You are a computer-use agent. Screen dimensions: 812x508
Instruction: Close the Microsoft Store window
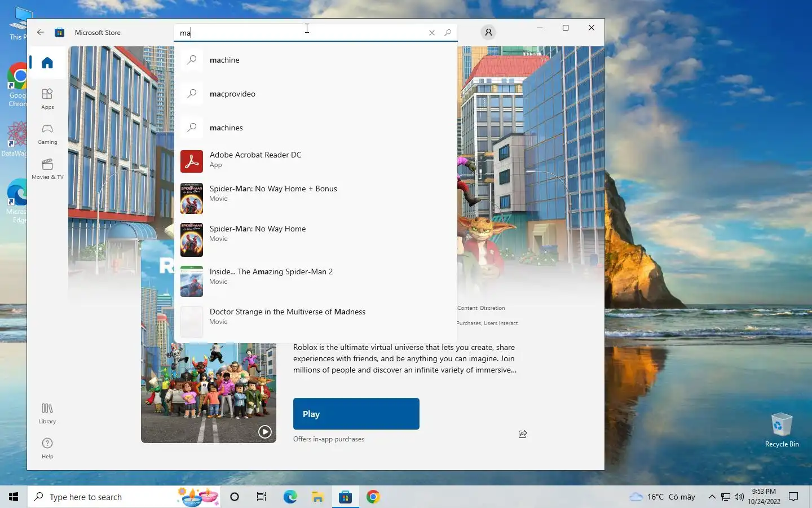point(592,28)
